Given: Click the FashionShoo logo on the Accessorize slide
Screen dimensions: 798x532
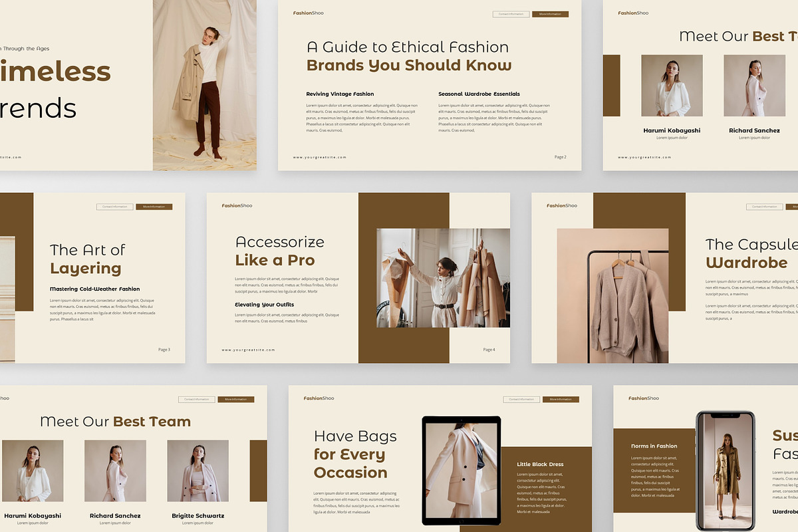Looking at the screenshot, I should pos(237,206).
